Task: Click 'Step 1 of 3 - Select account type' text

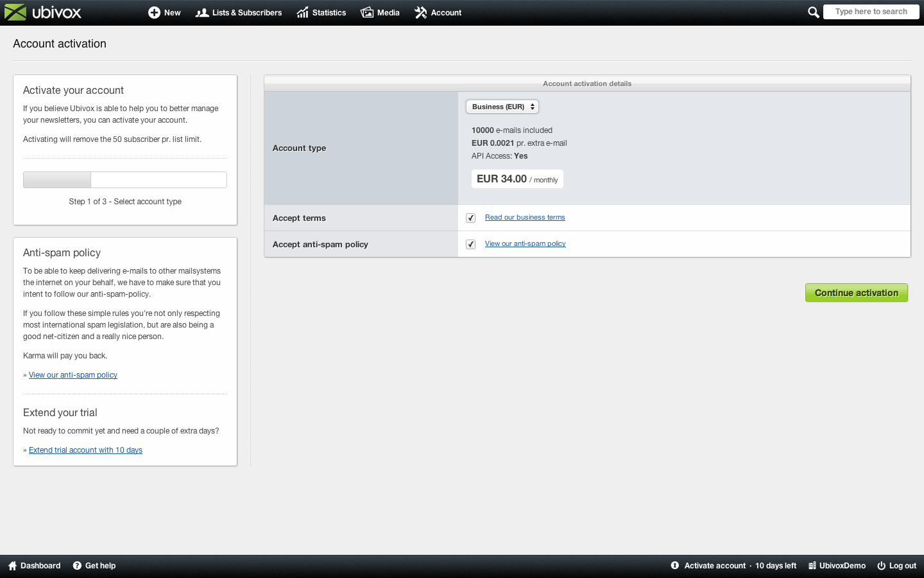Action: click(x=125, y=202)
